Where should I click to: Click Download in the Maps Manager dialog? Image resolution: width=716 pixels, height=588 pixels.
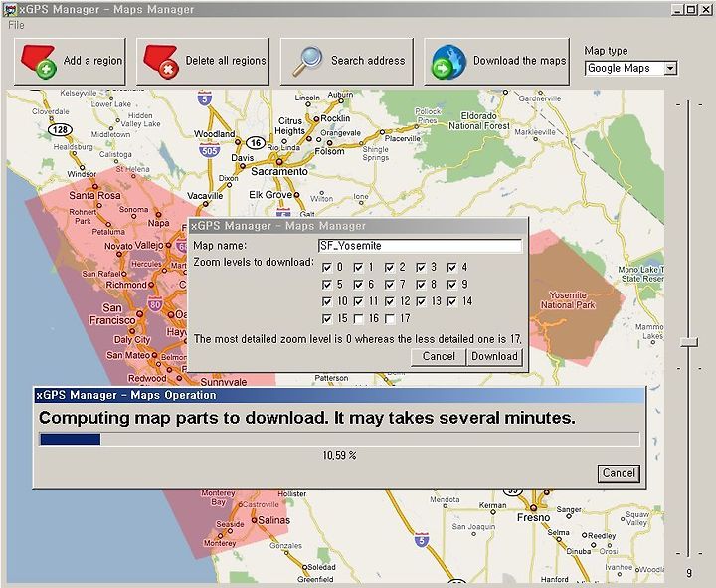click(494, 357)
